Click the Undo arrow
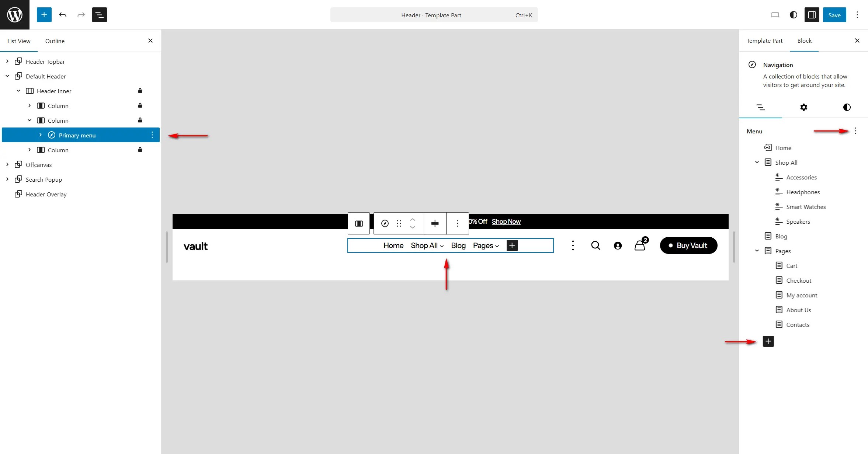868x454 pixels. pyautogui.click(x=63, y=15)
